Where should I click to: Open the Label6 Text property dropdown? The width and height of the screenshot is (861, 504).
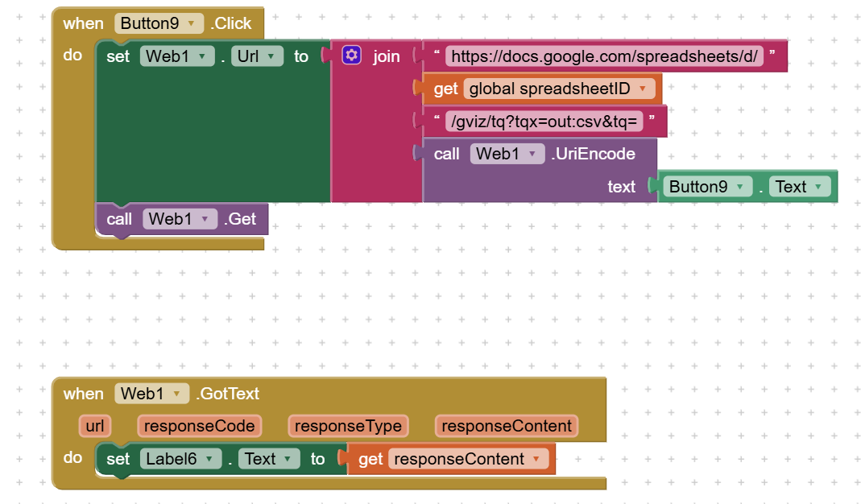[x=269, y=459]
